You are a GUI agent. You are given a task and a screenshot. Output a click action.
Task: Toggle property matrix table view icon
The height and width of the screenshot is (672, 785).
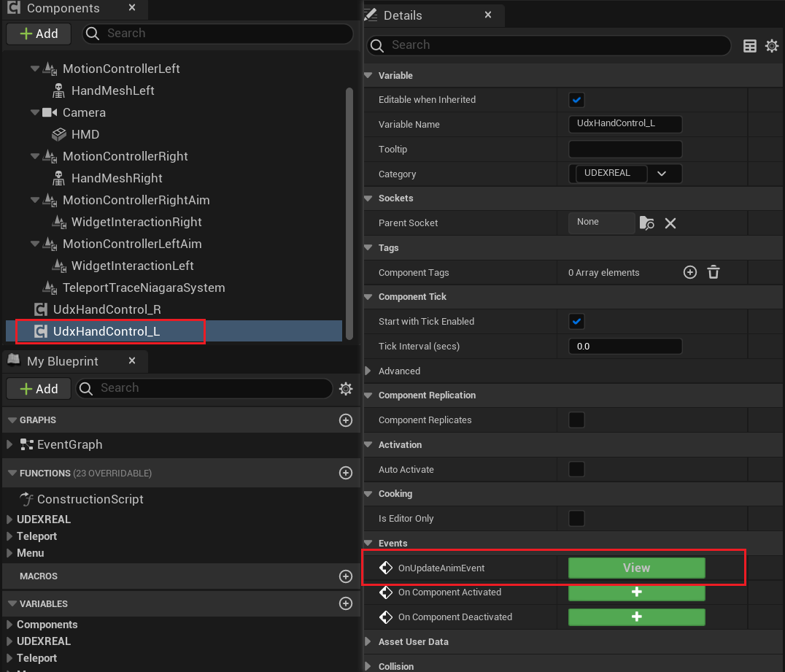click(x=749, y=46)
